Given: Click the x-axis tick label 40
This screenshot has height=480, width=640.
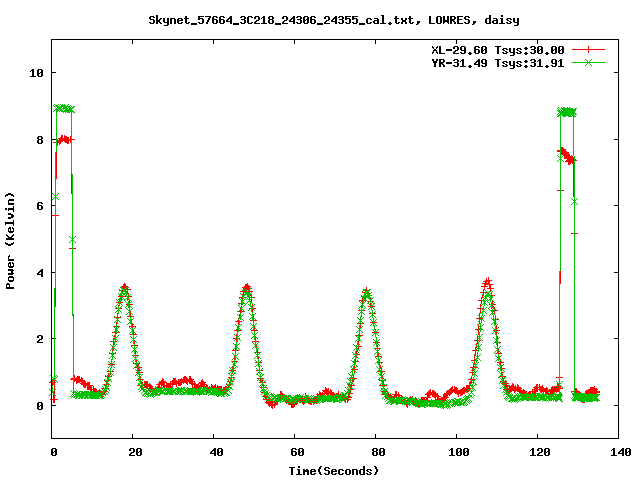Looking at the screenshot, I should click(x=216, y=452).
